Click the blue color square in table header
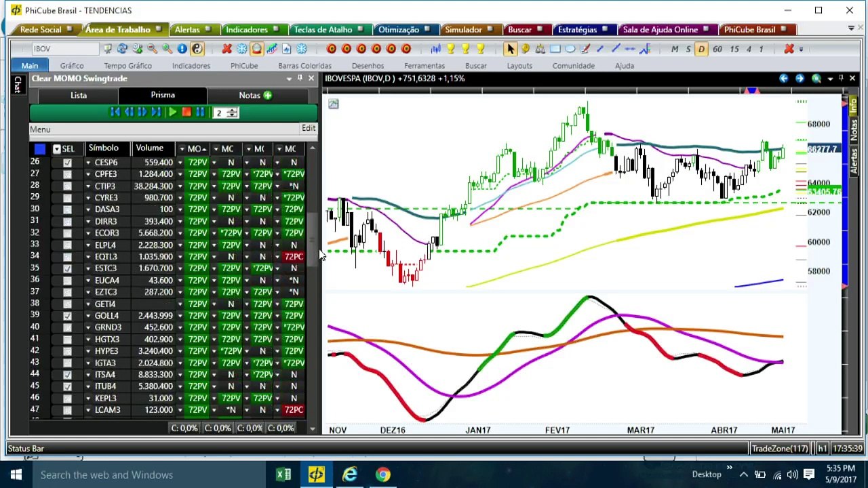The width and height of the screenshot is (868, 488). [x=39, y=149]
